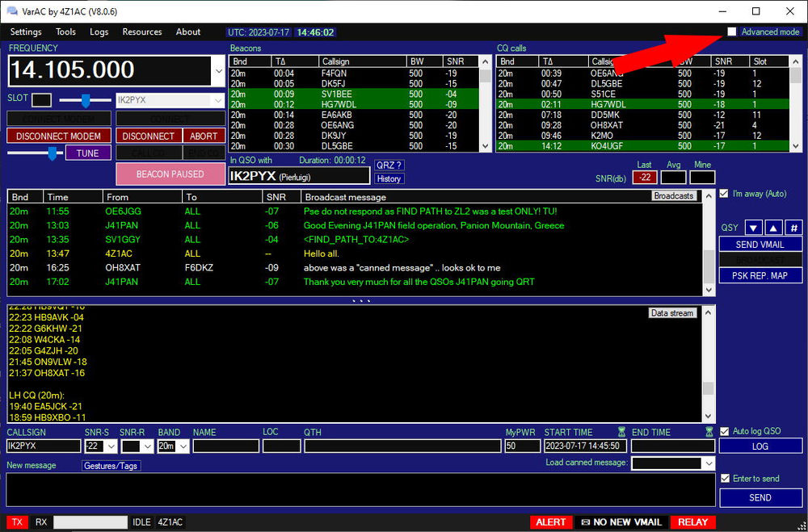The image size is (808, 532).
Task: Open the ALERT indicator in the status bar
Action: pos(551,522)
